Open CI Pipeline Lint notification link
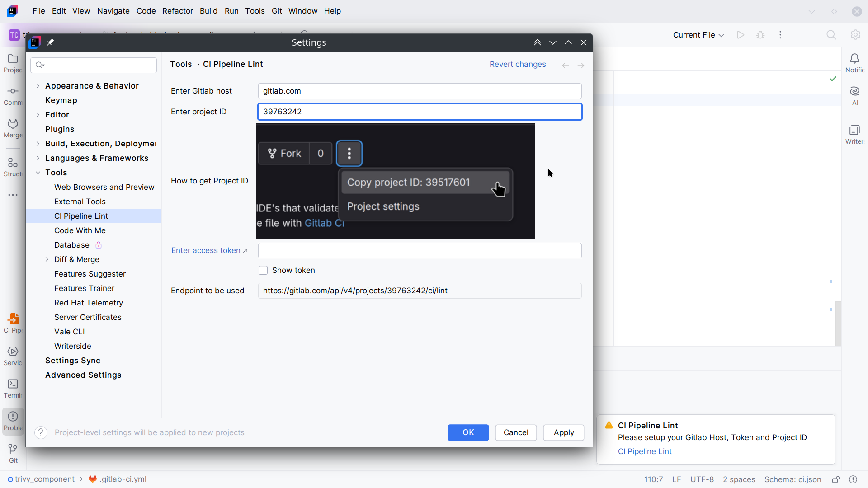Image resolution: width=868 pixels, height=488 pixels. pyautogui.click(x=645, y=451)
